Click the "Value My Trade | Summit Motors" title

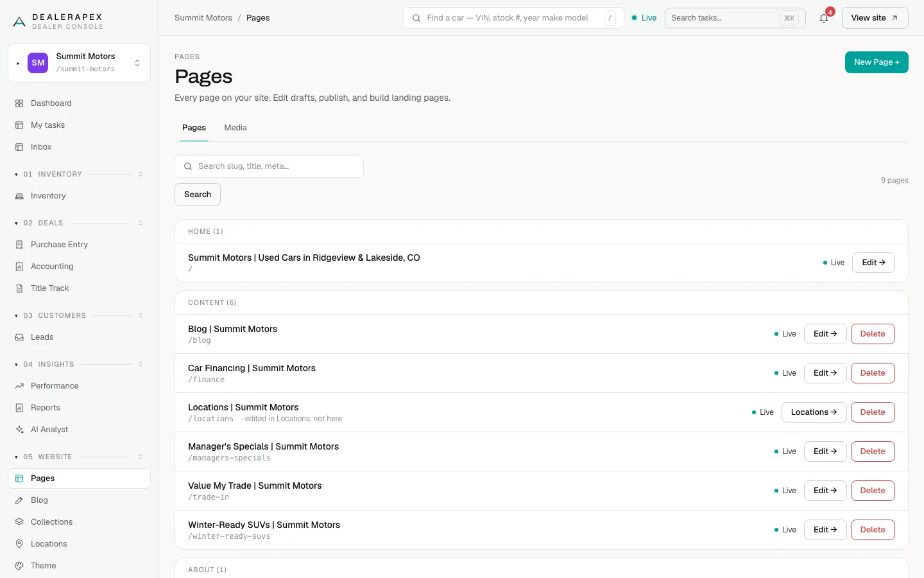tap(255, 486)
